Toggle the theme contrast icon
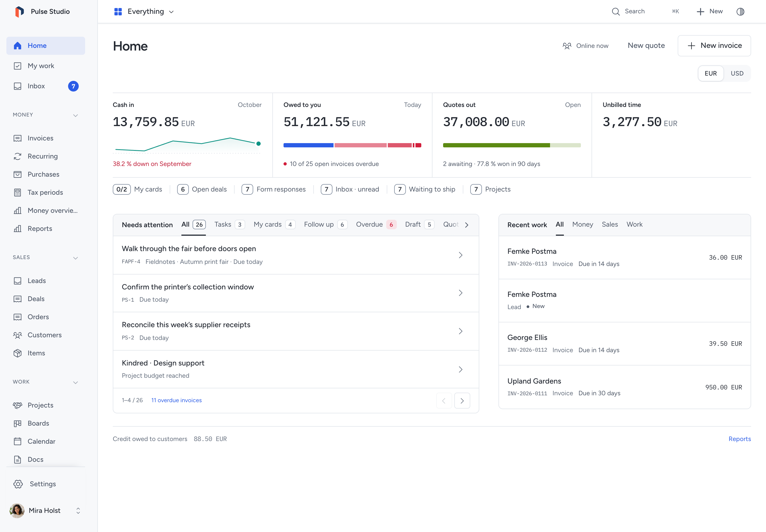Screen dimensions: 766x532 pyautogui.click(x=740, y=12)
